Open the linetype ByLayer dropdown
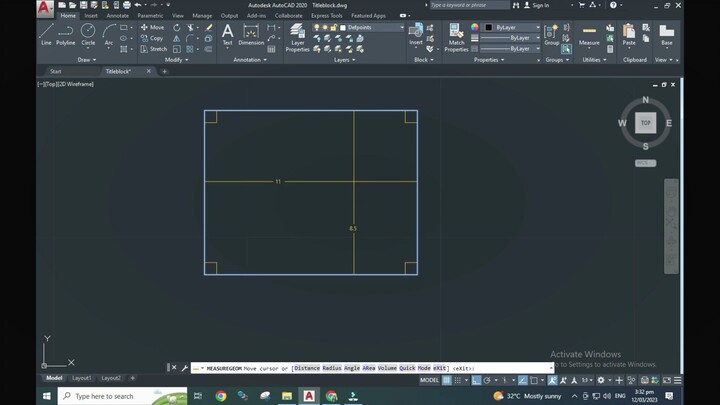Image resolution: width=720 pixels, height=405 pixels. [538, 49]
